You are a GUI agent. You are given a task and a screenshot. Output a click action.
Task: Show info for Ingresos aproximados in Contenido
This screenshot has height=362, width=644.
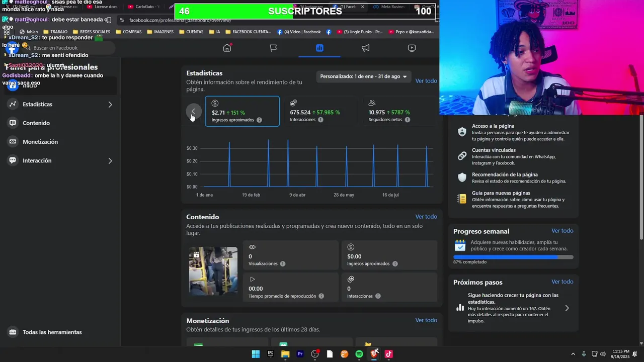click(x=395, y=263)
